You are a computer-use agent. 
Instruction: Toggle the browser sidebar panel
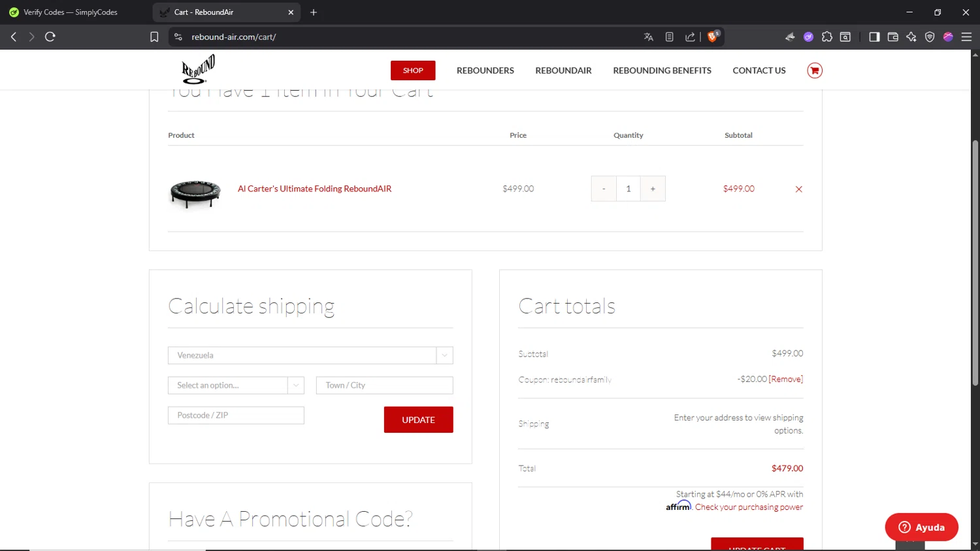(x=874, y=37)
